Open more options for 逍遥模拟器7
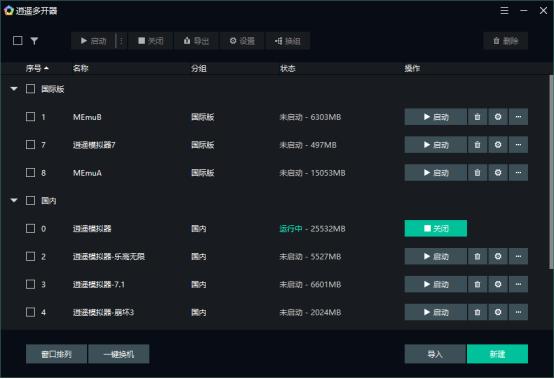Image resolution: width=554 pixels, height=379 pixels. point(518,145)
